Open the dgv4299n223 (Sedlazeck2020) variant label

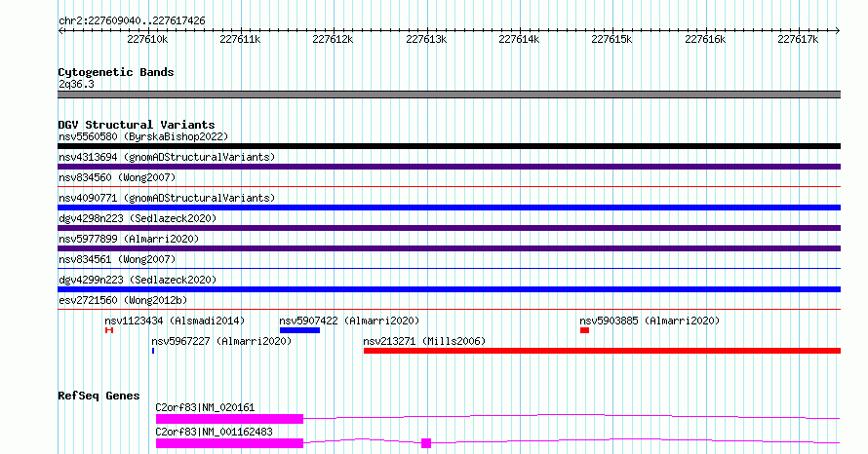138,280
